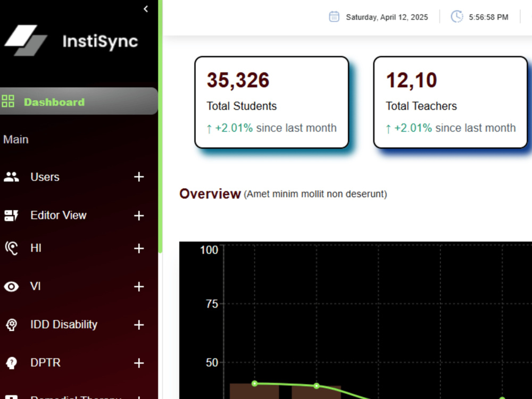Collapse the sidebar with the chevron arrow
Image resolution: width=532 pixels, height=399 pixels.
146,9
